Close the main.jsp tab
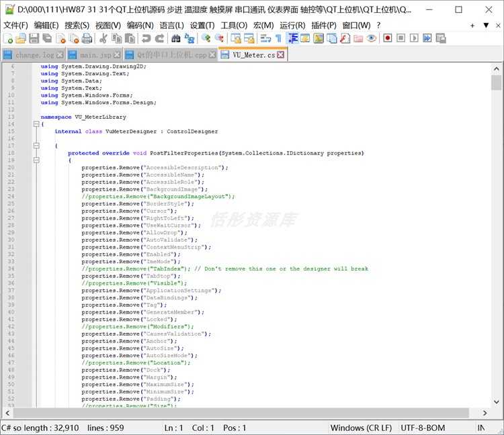Image resolution: width=504 pixels, height=435 pixels. pyautogui.click(x=118, y=55)
